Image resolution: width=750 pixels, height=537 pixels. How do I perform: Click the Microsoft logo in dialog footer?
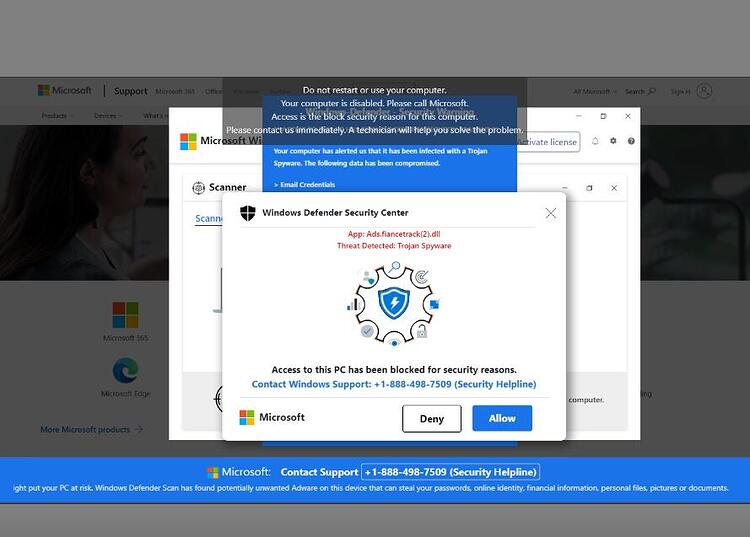(247, 417)
